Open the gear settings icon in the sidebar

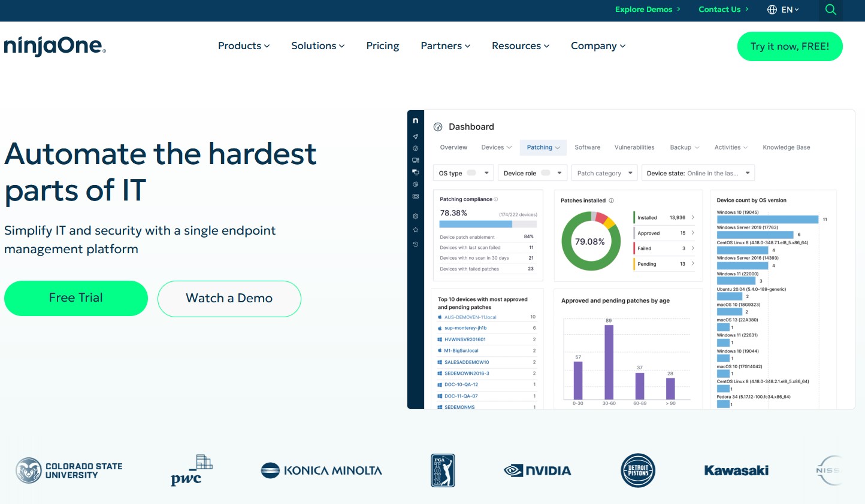coord(415,216)
